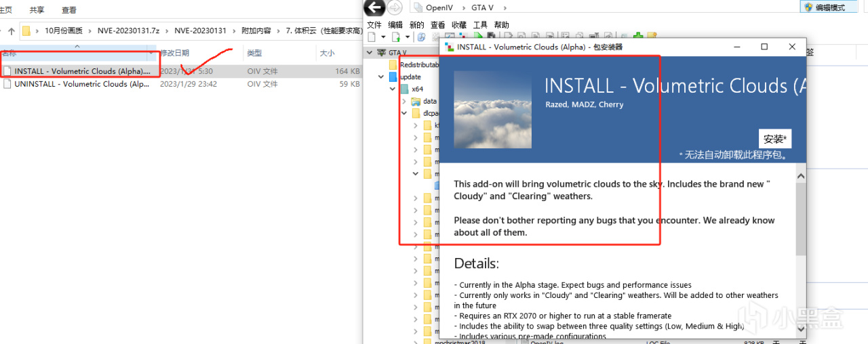
Task: Collapse the dlcpacks folder tree node
Action: coord(405,114)
